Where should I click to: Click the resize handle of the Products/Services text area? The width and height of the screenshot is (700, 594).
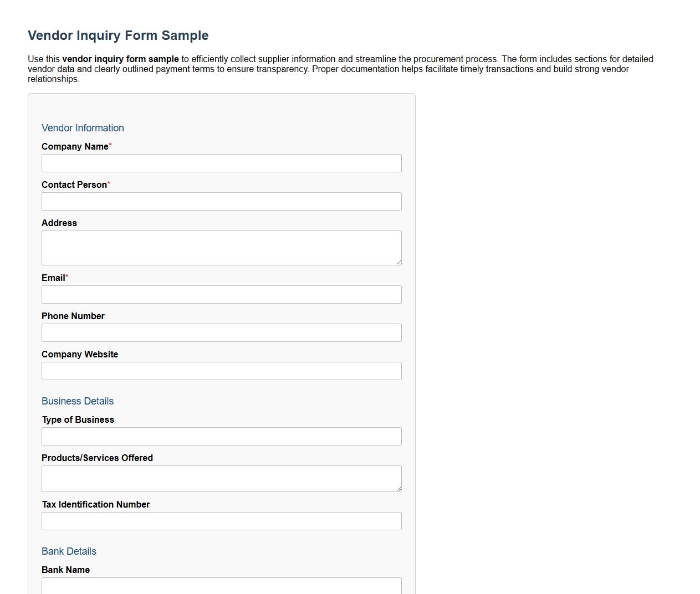click(x=398, y=488)
